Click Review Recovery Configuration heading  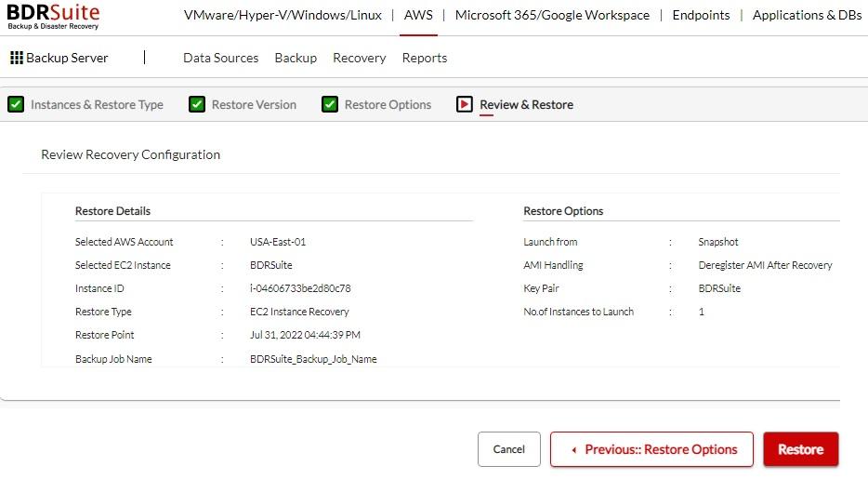[130, 154]
